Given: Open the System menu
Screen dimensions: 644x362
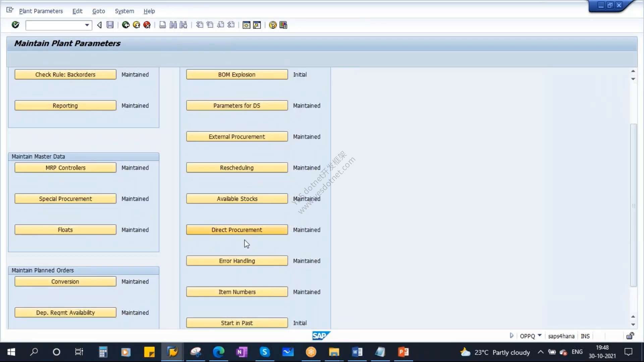Looking at the screenshot, I should pos(124,11).
